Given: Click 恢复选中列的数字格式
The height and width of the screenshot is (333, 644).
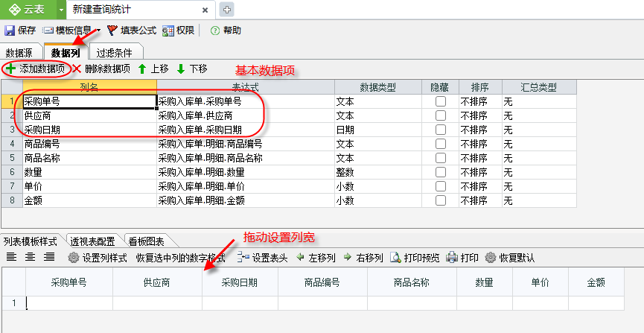Looking at the screenshot, I should click(x=181, y=258).
